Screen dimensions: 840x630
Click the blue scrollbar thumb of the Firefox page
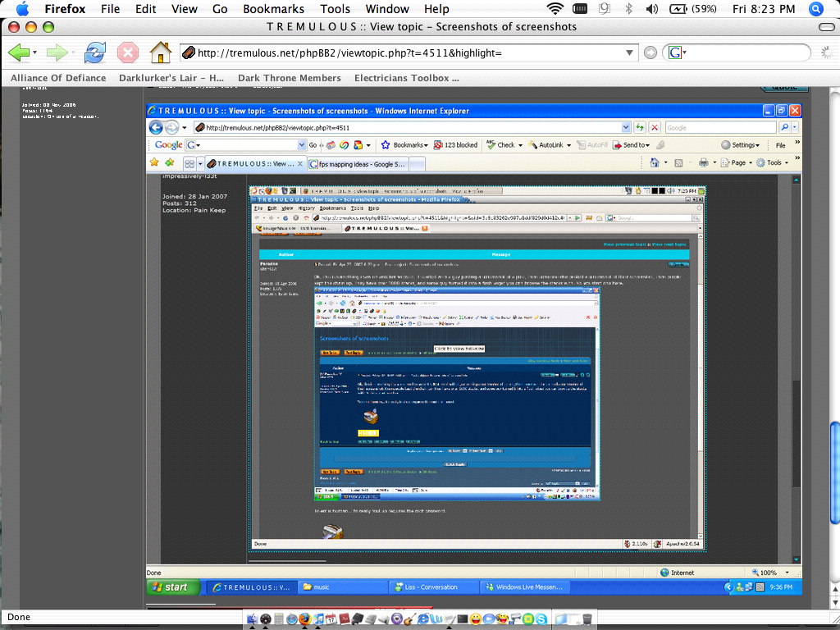(834, 473)
